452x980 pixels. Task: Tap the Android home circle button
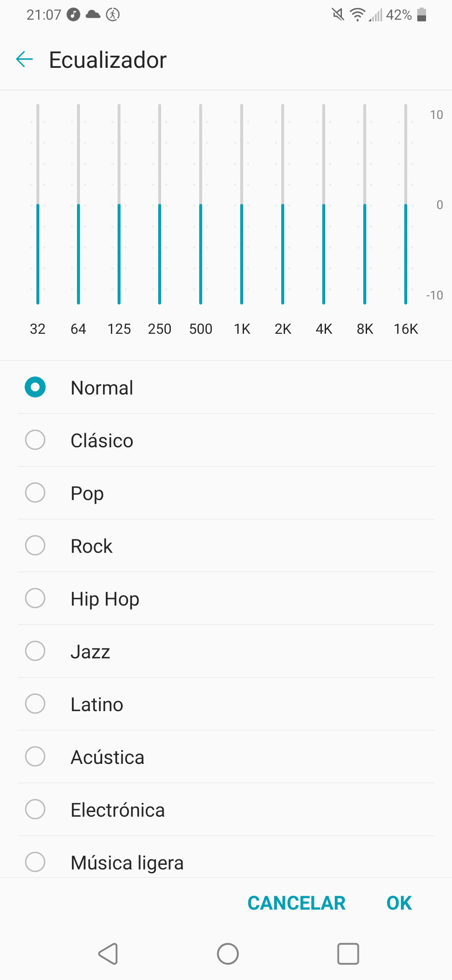click(x=228, y=954)
